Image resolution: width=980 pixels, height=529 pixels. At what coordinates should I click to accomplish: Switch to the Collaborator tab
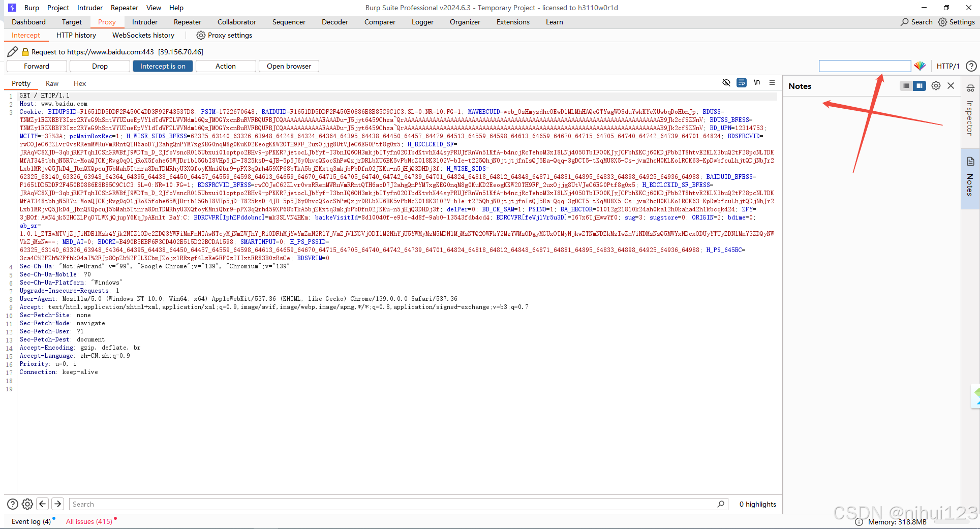point(237,22)
